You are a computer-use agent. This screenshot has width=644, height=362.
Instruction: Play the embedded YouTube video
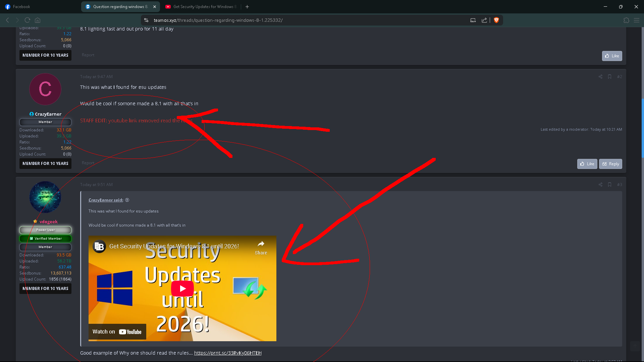(182, 289)
